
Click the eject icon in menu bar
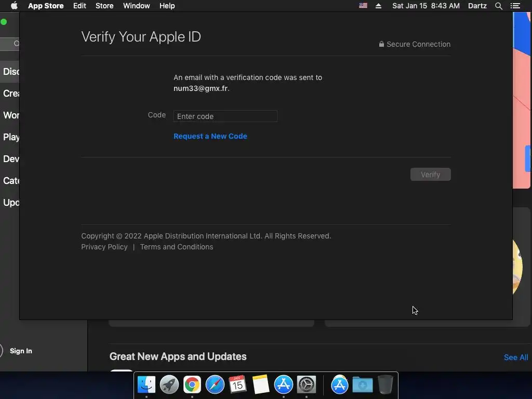point(378,6)
